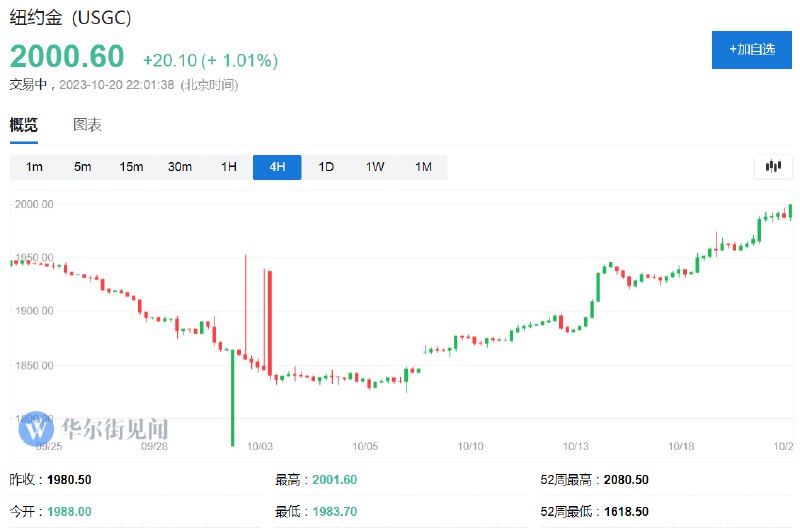Click the tall green candle with the long lower wick
This screenshot has height=528, width=800.
coord(233,398)
